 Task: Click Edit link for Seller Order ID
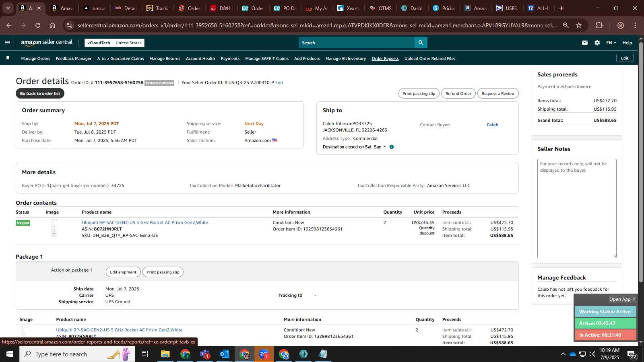279,82
